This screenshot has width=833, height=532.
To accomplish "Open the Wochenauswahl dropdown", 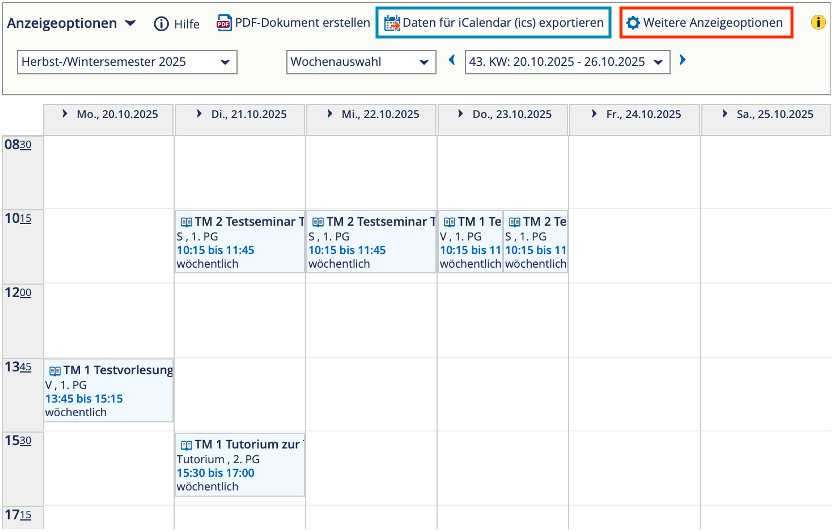I will (361, 62).
